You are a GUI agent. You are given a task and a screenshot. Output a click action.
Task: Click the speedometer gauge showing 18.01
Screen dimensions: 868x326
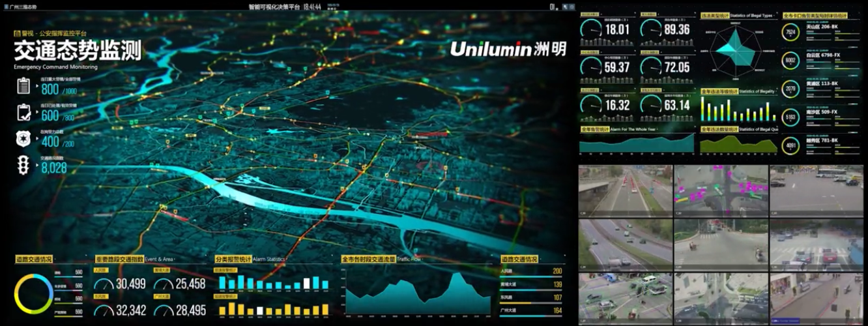(x=591, y=29)
